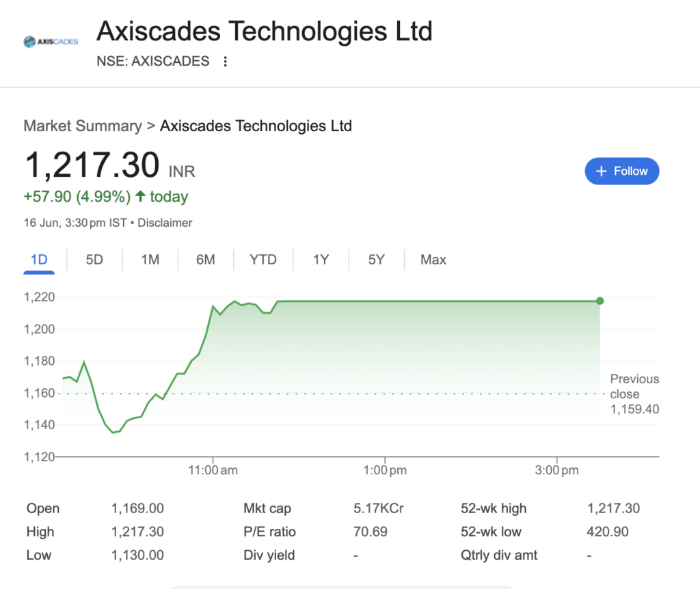
Task: Open the 5Y chart tab
Action: [376, 260]
